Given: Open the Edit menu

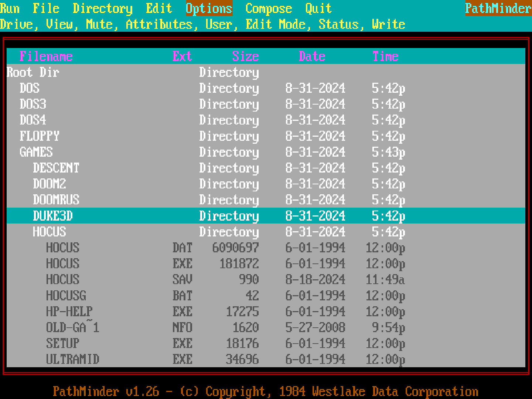Looking at the screenshot, I should (159, 8).
